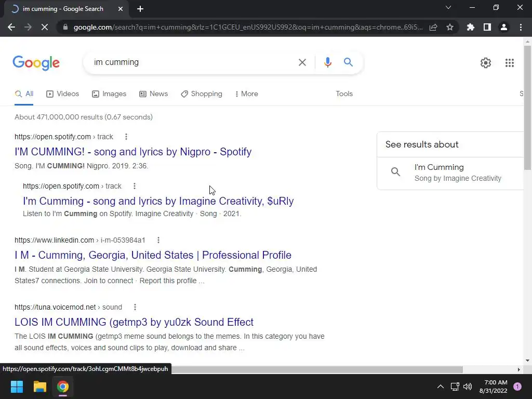Click scroll-down arrow on vertical scrollbar
532x399 pixels.
click(x=527, y=361)
